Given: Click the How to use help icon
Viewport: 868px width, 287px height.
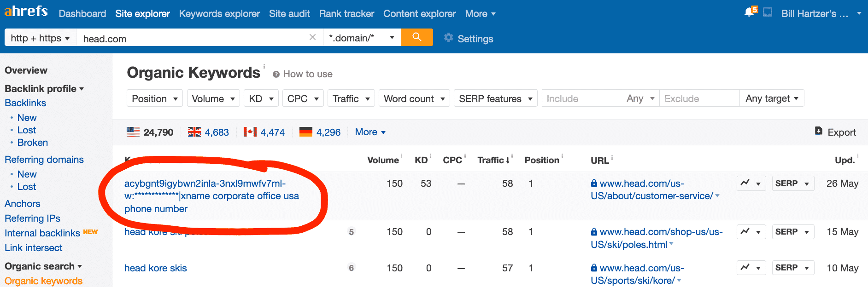Looking at the screenshot, I should pos(276,74).
